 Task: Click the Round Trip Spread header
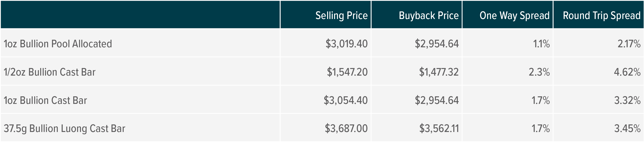point(601,16)
